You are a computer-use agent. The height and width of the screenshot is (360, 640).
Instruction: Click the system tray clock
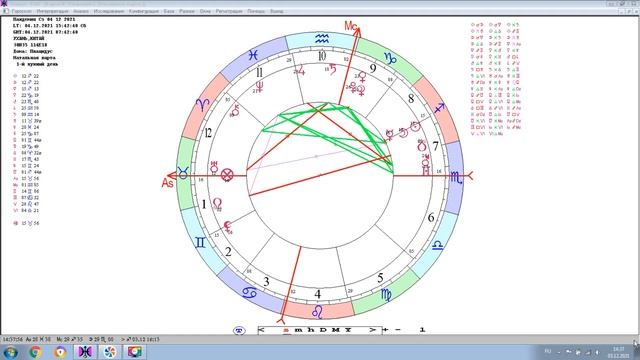pos(619,352)
